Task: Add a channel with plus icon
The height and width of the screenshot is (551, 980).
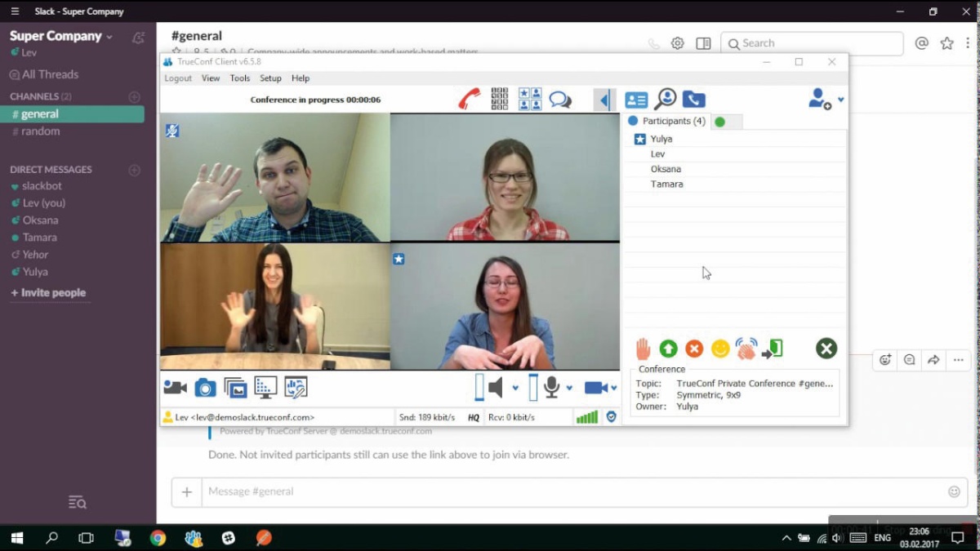Action: 135,96
